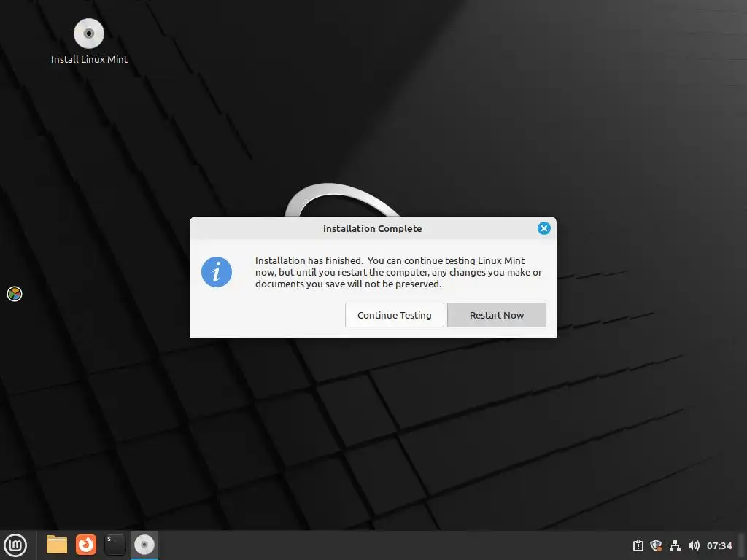The image size is (747, 560).
Task: Close the Installation Complete dialog
Action: 543,228
